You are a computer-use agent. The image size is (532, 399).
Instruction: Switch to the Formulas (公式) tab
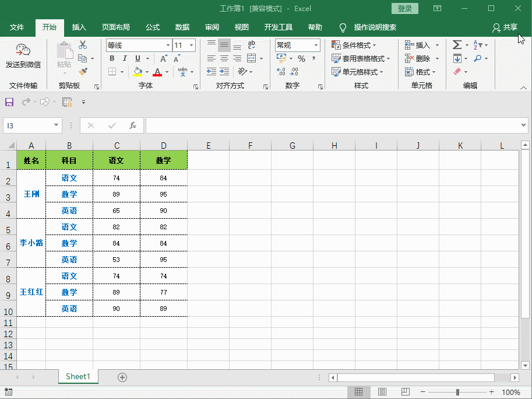[153, 27]
